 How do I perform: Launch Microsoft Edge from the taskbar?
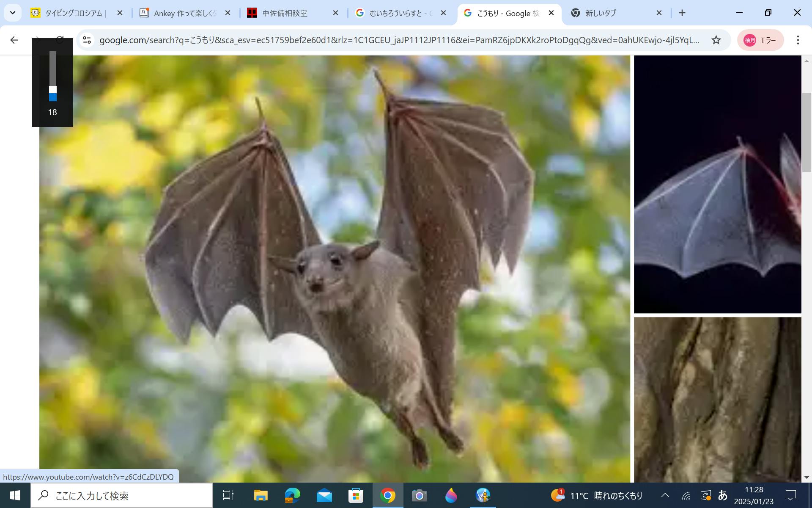click(x=292, y=495)
